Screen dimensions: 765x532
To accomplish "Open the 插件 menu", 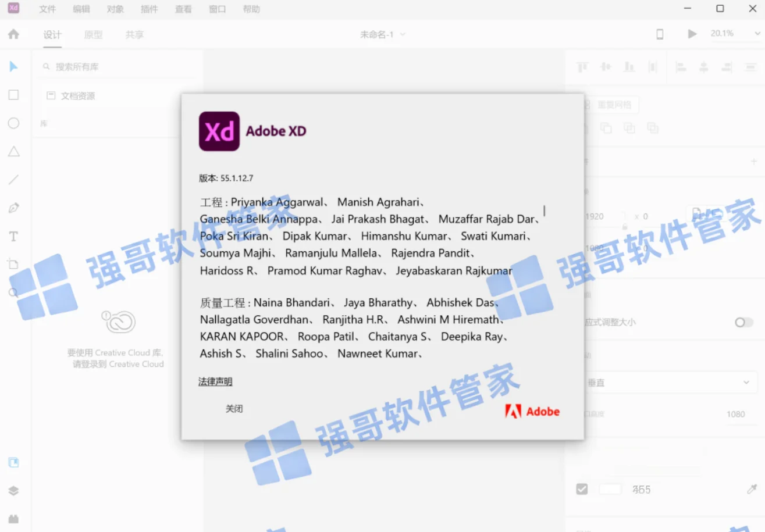I will click(x=150, y=9).
